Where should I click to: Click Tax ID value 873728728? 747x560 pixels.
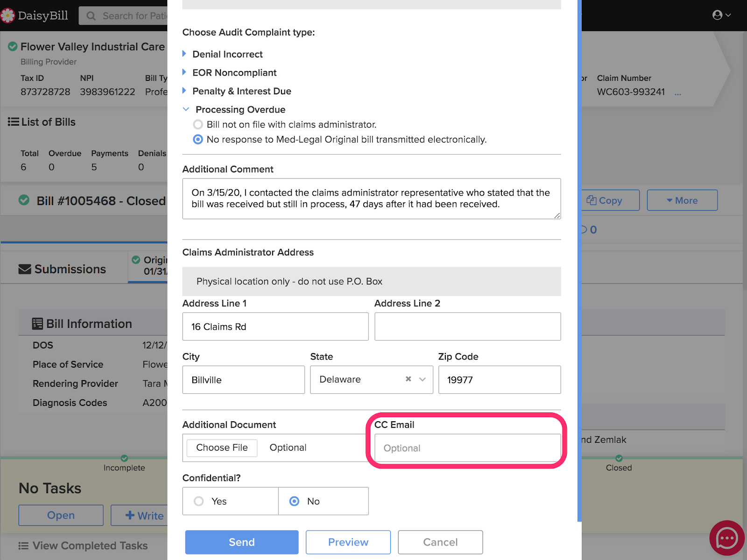[x=45, y=92]
